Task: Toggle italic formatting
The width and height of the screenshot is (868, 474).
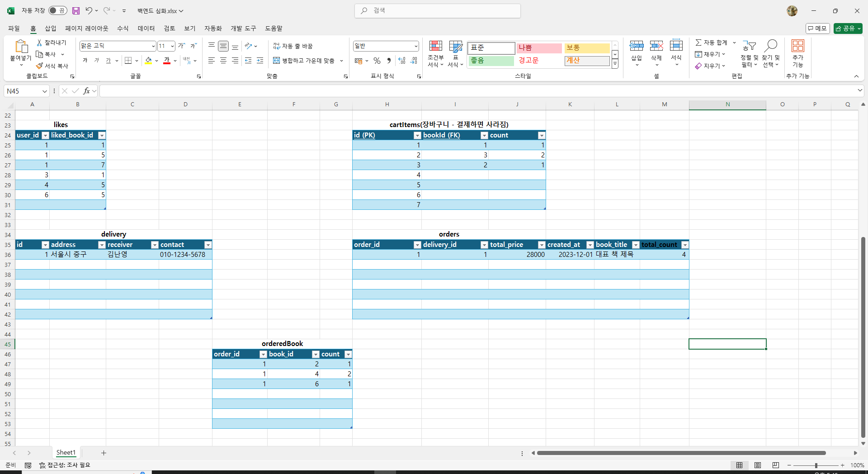Action: pyautogui.click(x=96, y=61)
